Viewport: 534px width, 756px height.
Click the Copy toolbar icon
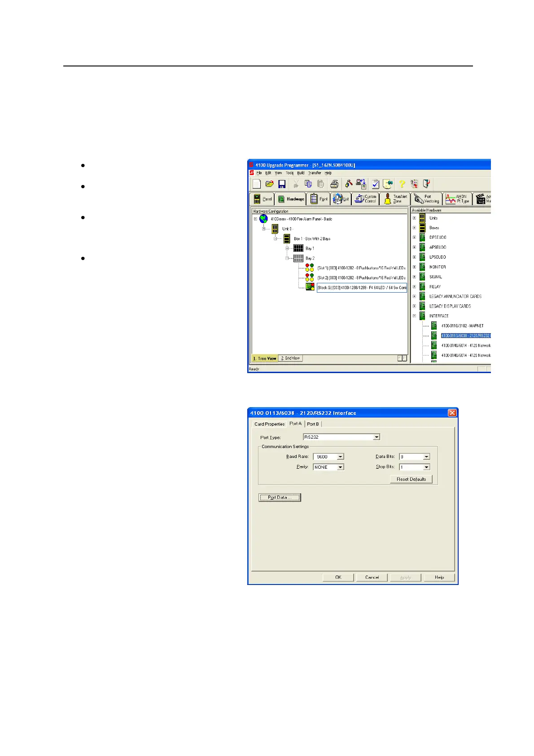pyautogui.click(x=308, y=184)
